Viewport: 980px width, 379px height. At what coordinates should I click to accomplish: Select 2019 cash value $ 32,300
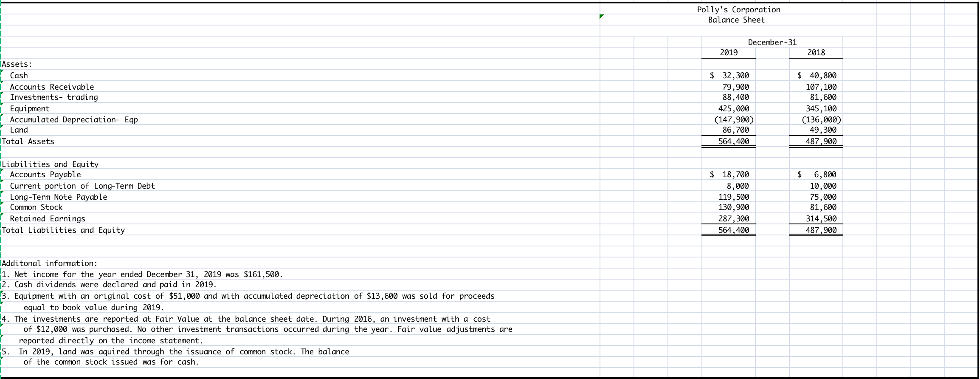pyautogui.click(x=729, y=75)
